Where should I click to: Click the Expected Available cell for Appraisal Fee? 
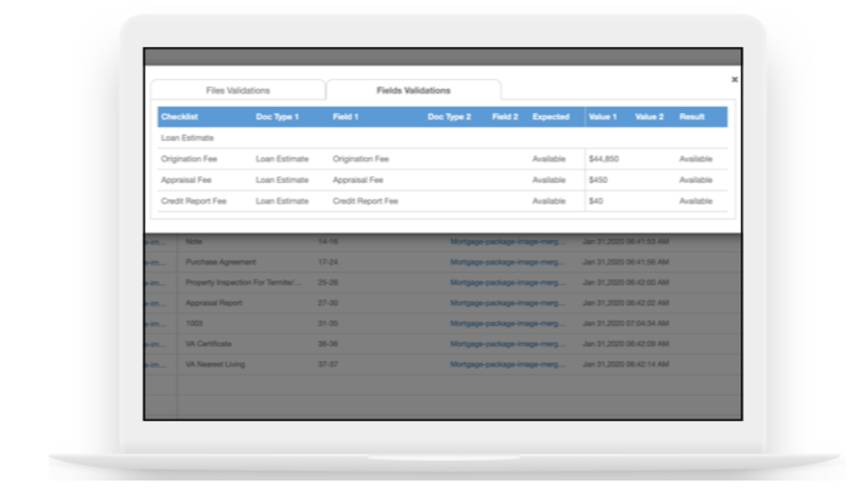pos(549,180)
